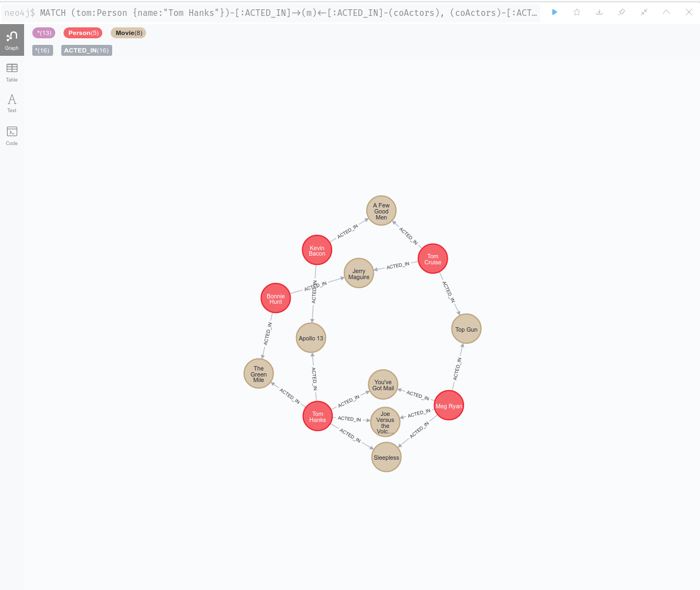This screenshot has width=700, height=590.
Task: Click ACTED_IN edge from Meg Ryan to Top Gun
Action: [x=457, y=369]
